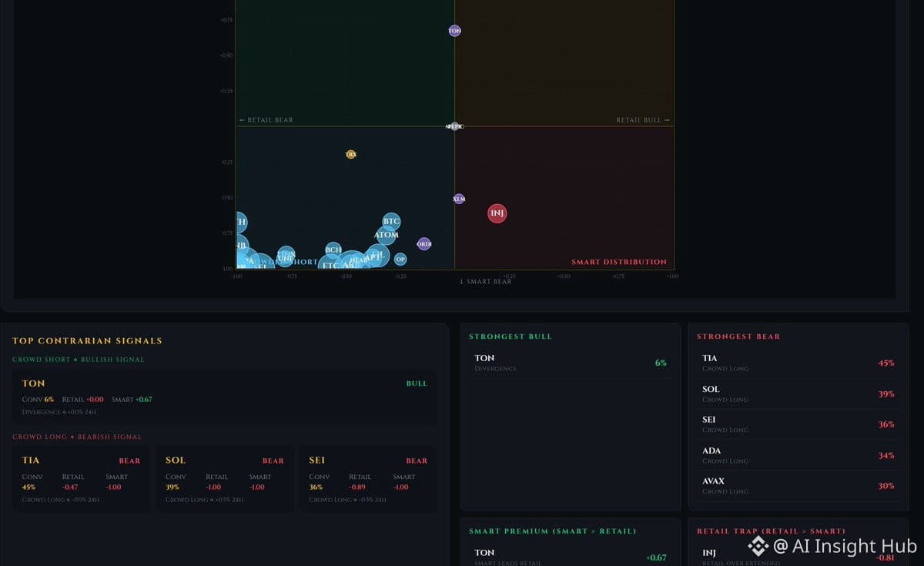The height and width of the screenshot is (566, 924).
Task: Click the BEAR badge on TIA card
Action: (129, 461)
